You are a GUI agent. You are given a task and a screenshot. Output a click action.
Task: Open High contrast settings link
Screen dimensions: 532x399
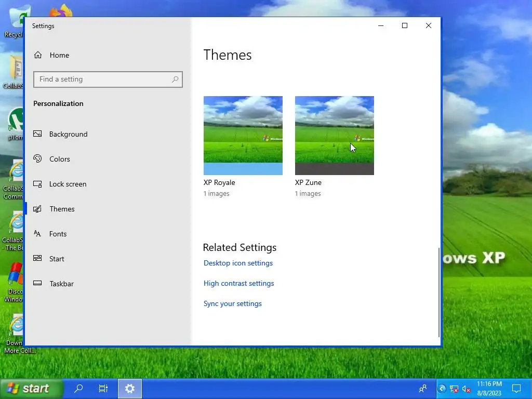pyautogui.click(x=239, y=283)
